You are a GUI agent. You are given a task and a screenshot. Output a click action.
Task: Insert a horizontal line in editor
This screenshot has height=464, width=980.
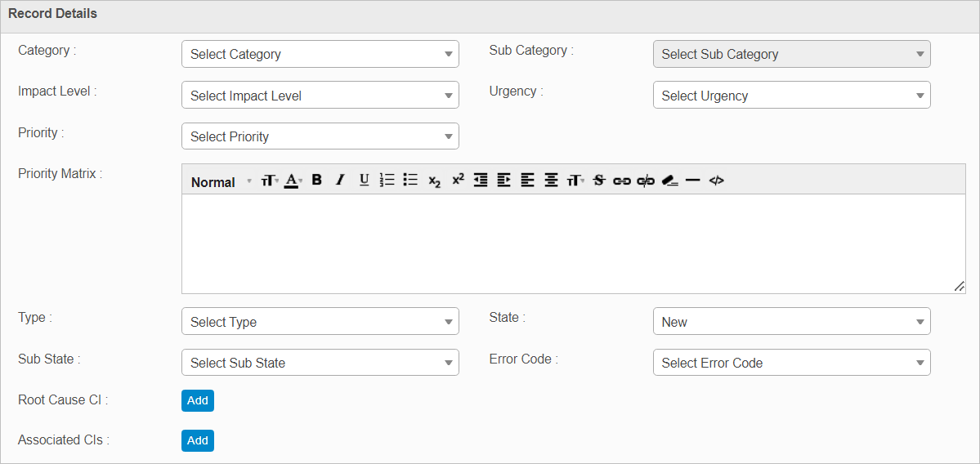coord(693,181)
